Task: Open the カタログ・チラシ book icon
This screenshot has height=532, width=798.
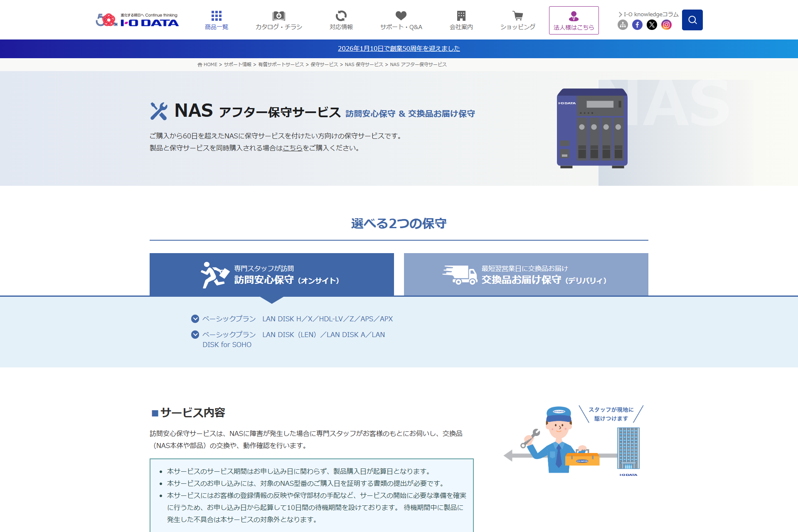Action: [x=278, y=16]
